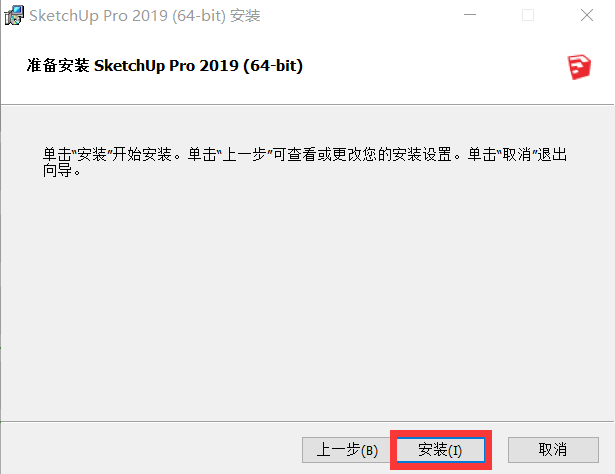615x474 pixels.
Task: Close the installer with the X icon
Action: pyautogui.click(x=587, y=15)
